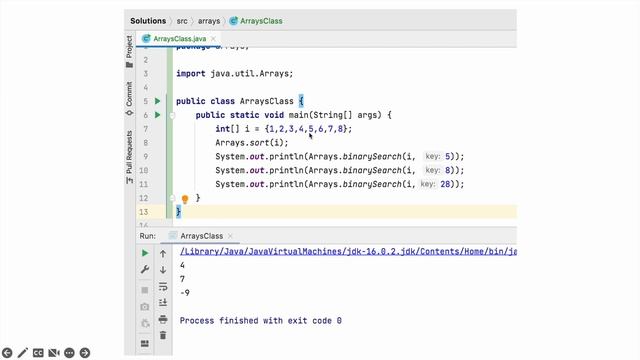
Task: Click 'Process finished with exit code 0' text
Action: tap(261, 321)
